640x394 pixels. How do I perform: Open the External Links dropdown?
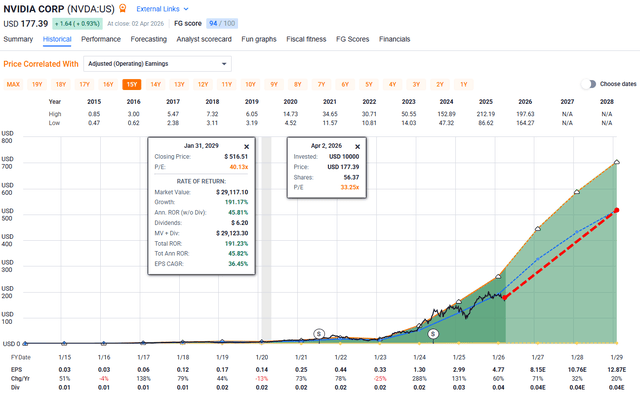(x=162, y=9)
